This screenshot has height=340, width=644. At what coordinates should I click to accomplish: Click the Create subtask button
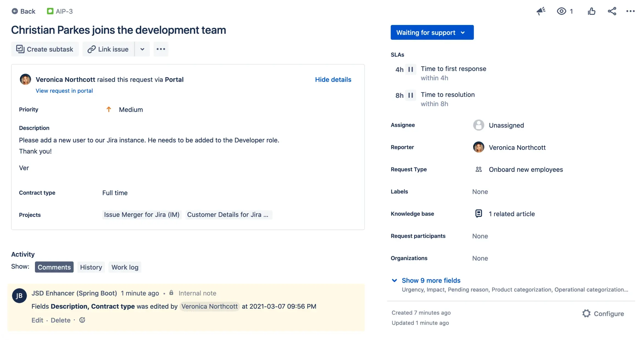(x=45, y=49)
